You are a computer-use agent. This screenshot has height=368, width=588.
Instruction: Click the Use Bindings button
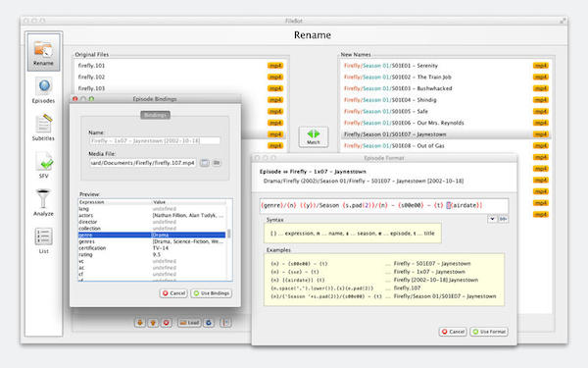coord(211,293)
